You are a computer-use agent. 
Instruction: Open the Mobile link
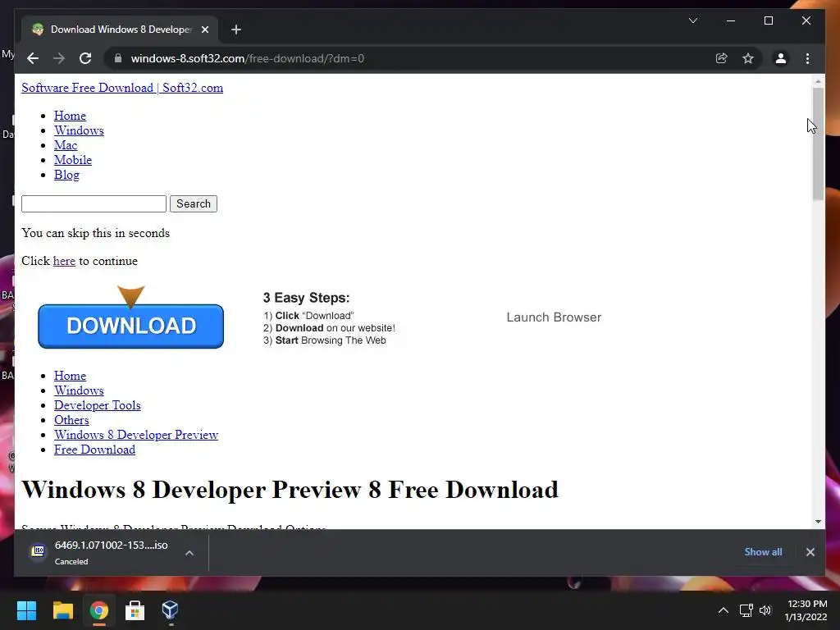pos(73,160)
